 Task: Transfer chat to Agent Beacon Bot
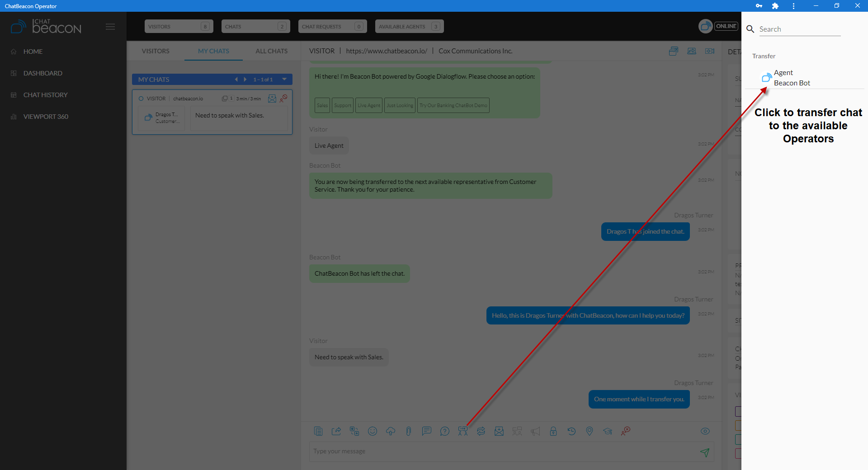click(805, 78)
